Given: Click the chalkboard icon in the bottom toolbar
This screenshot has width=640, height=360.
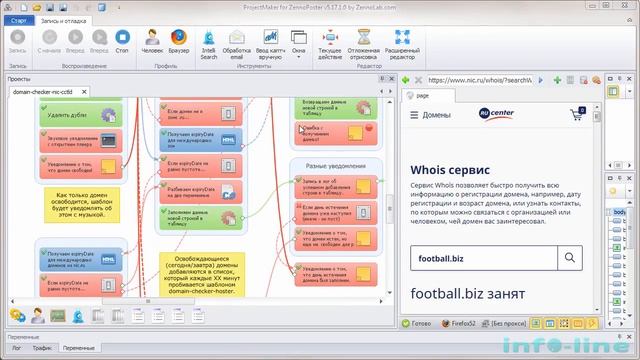Looking at the screenshot, I should tap(58, 316).
